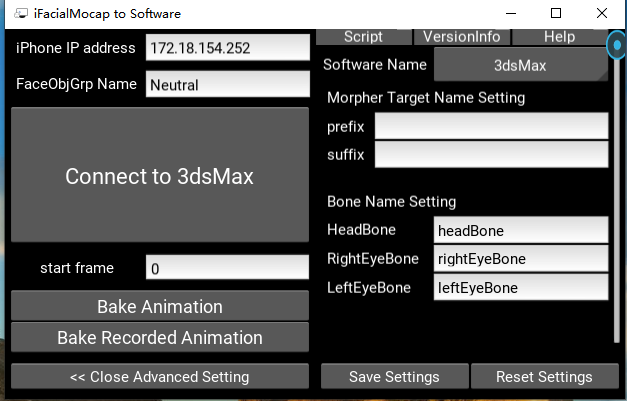Close the Advanced Setting panel
This screenshot has height=401, width=627.
tap(160, 376)
